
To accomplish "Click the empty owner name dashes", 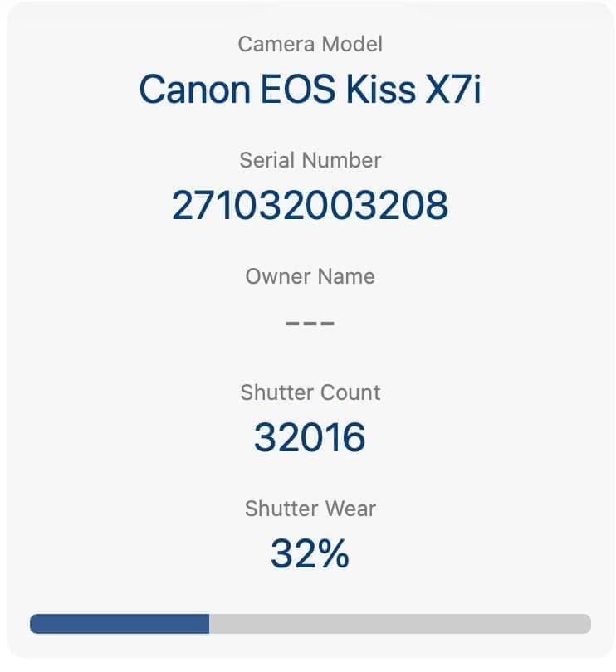I will [x=310, y=322].
